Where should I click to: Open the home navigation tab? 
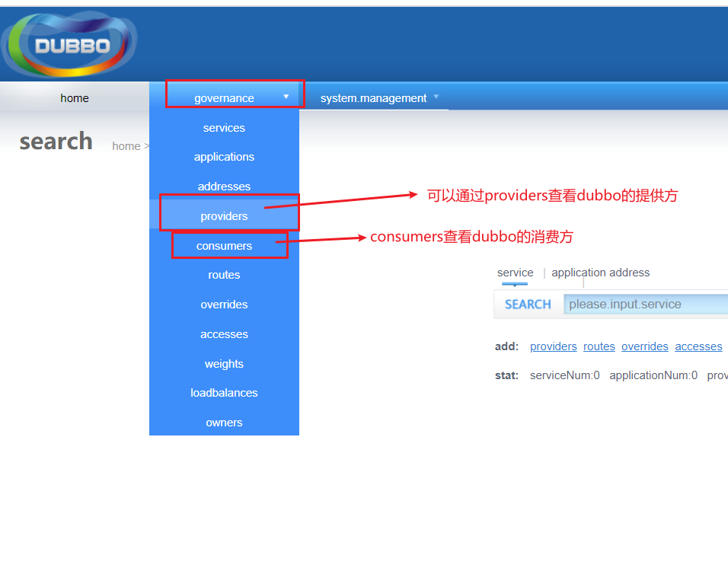[75, 98]
